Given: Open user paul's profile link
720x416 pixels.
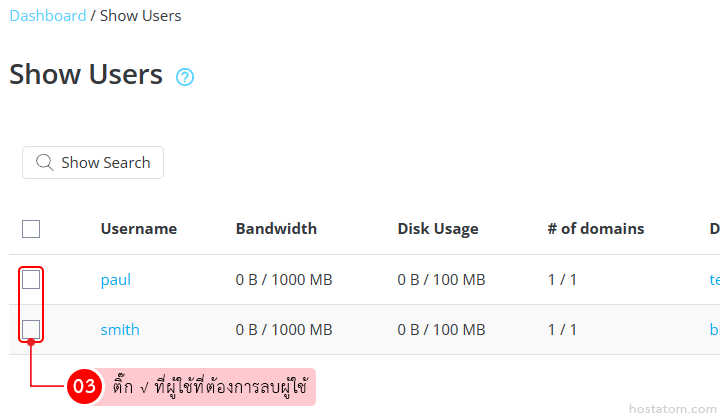Looking at the screenshot, I should click(116, 280).
